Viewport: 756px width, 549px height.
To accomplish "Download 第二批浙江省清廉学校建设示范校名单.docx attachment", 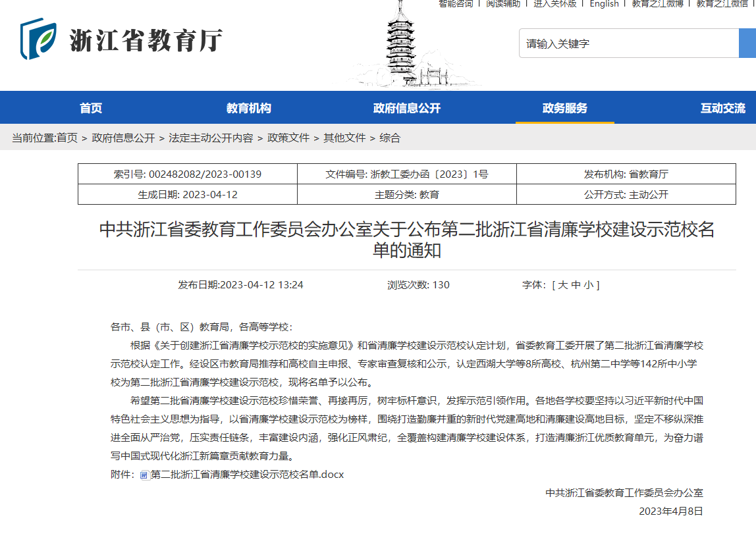I will coord(248,475).
